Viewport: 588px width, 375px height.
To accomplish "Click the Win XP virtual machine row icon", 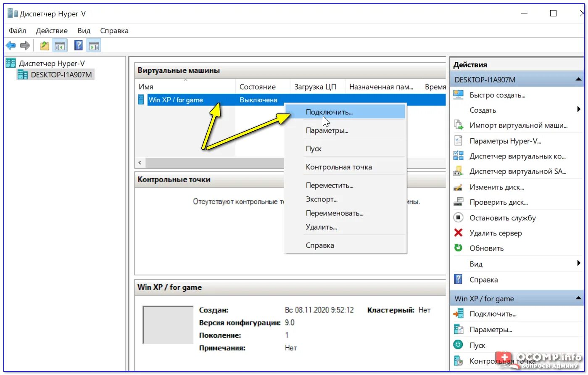I will tap(141, 100).
